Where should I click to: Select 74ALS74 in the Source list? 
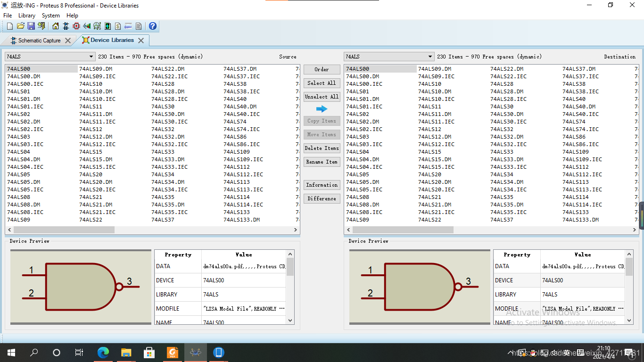point(235,122)
